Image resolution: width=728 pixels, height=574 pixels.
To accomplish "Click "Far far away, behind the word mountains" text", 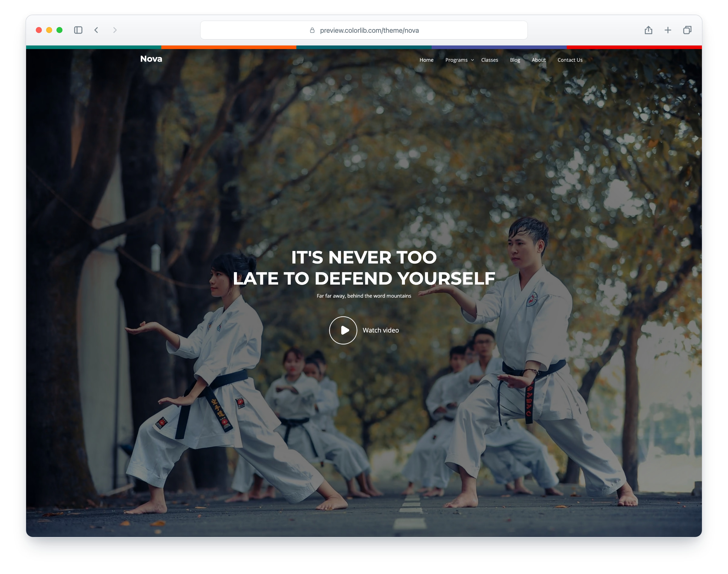I will pyautogui.click(x=364, y=296).
